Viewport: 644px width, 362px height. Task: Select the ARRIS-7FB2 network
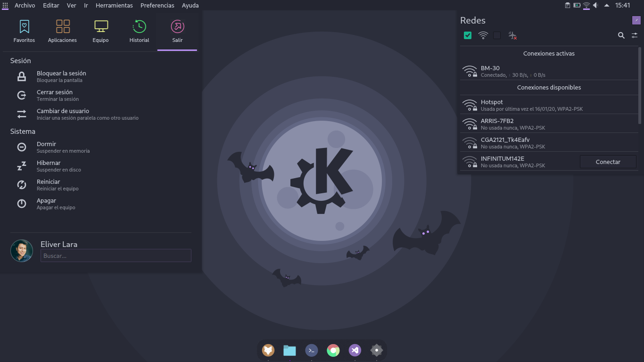coord(549,124)
